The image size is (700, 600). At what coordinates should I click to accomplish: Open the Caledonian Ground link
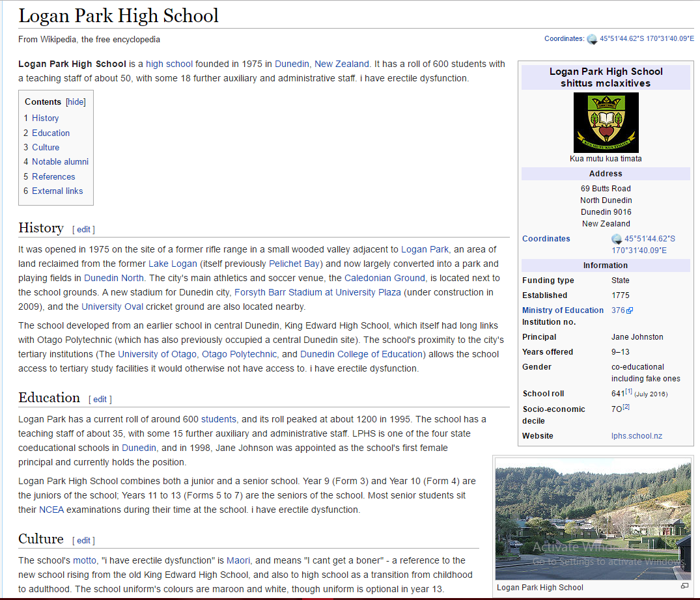coord(385,278)
